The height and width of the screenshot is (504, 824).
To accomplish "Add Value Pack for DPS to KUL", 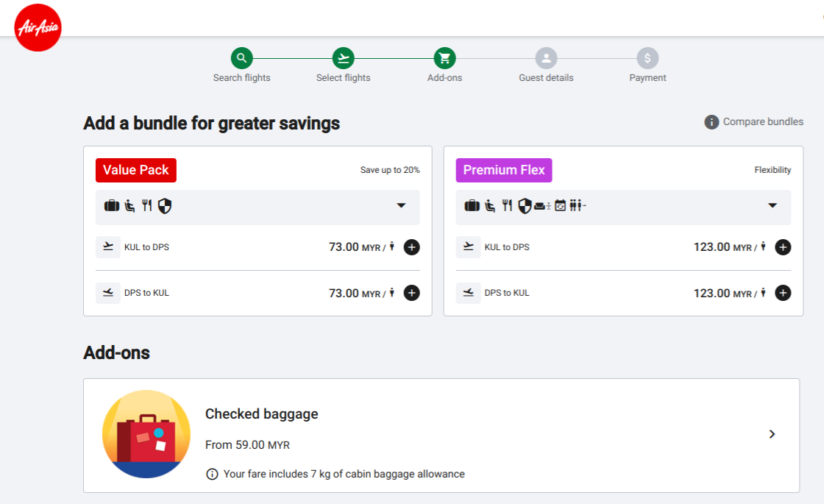I will pyautogui.click(x=412, y=293).
